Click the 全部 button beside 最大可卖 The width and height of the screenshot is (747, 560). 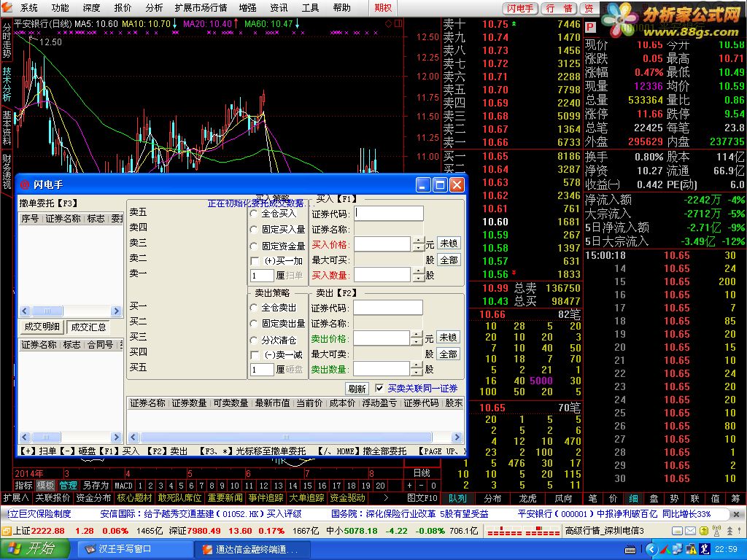[448, 354]
